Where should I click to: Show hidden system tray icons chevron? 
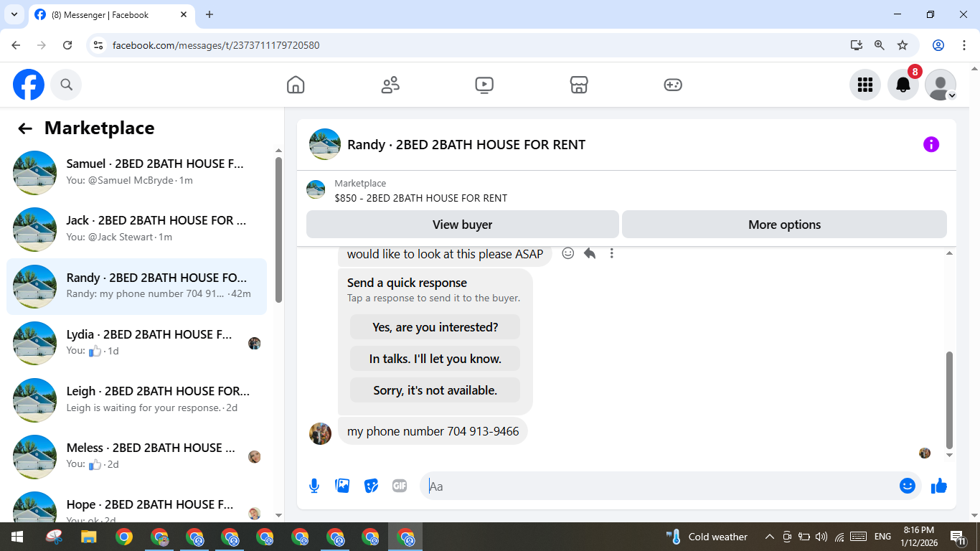tap(769, 537)
